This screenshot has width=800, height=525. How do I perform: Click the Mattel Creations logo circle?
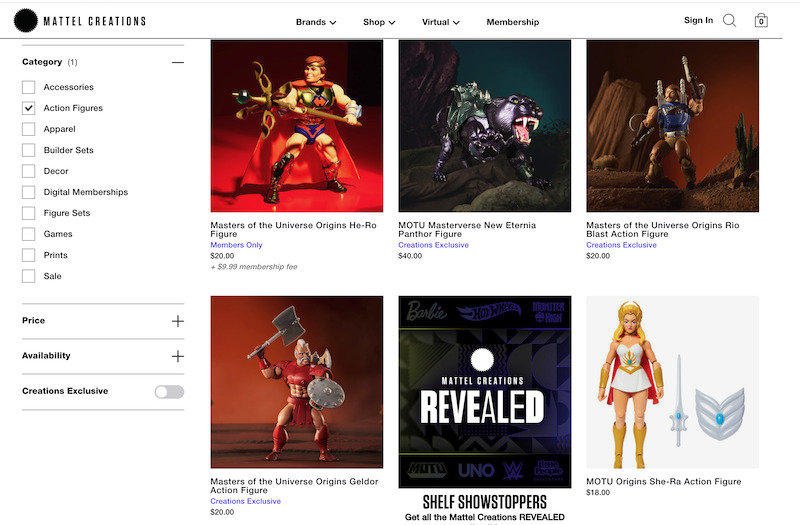pyautogui.click(x=26, y=21)
